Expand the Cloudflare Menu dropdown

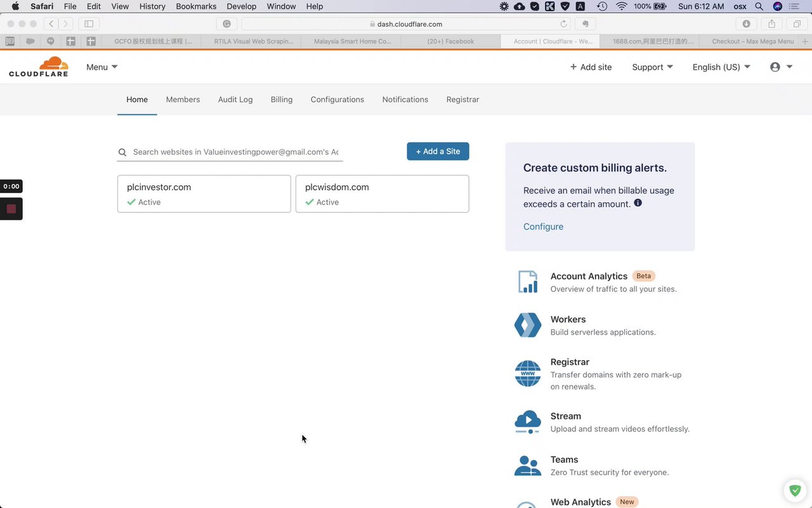102,67
